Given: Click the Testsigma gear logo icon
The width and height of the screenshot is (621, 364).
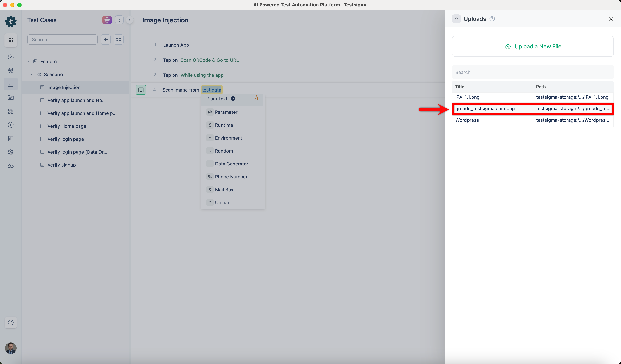Looking at the screenshot, I should 11,21.
